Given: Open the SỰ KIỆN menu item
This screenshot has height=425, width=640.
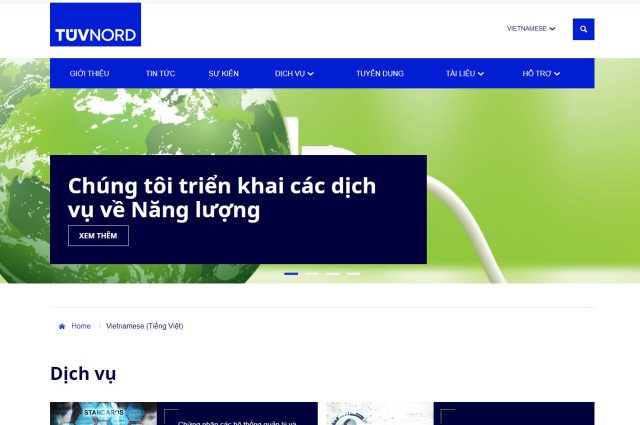Looking at the screenshot, I should tap(223, 73).
